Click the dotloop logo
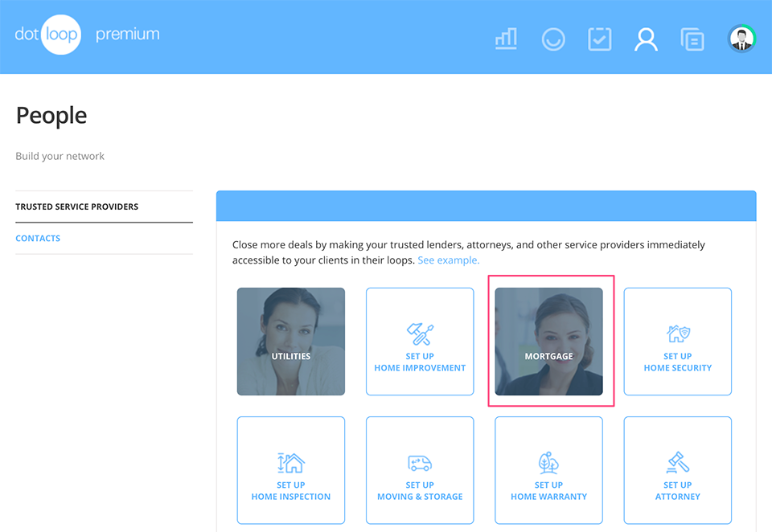 click(x=47, y=35)
